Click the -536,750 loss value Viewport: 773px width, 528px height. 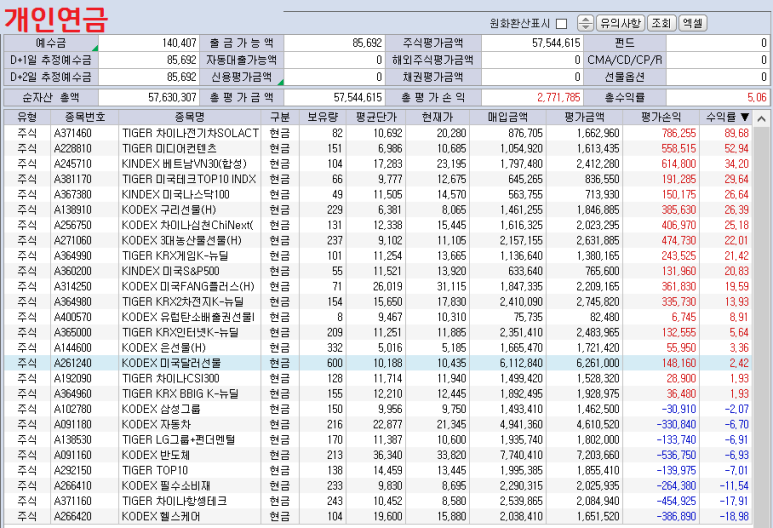click(x=676, y=455)
